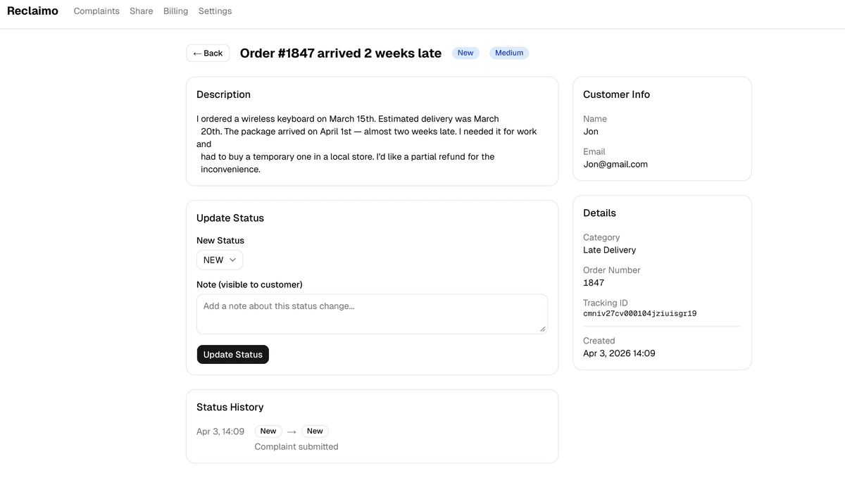Image resolution: width=845 pixels, height=504 pixels.
Task: Open the Billing section
Action: [175, 11]
